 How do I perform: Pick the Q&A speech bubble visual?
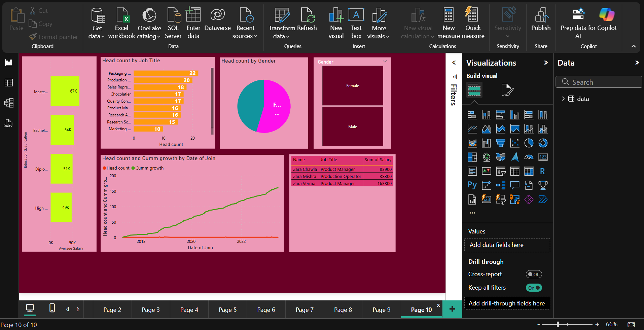pyautogui.click(x=514, y=185)
